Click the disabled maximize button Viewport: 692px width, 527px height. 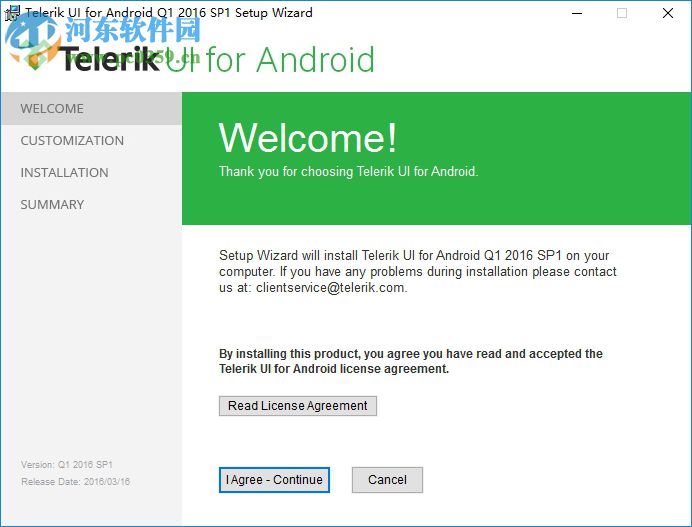pyautogui.click(x=622, y=13)
